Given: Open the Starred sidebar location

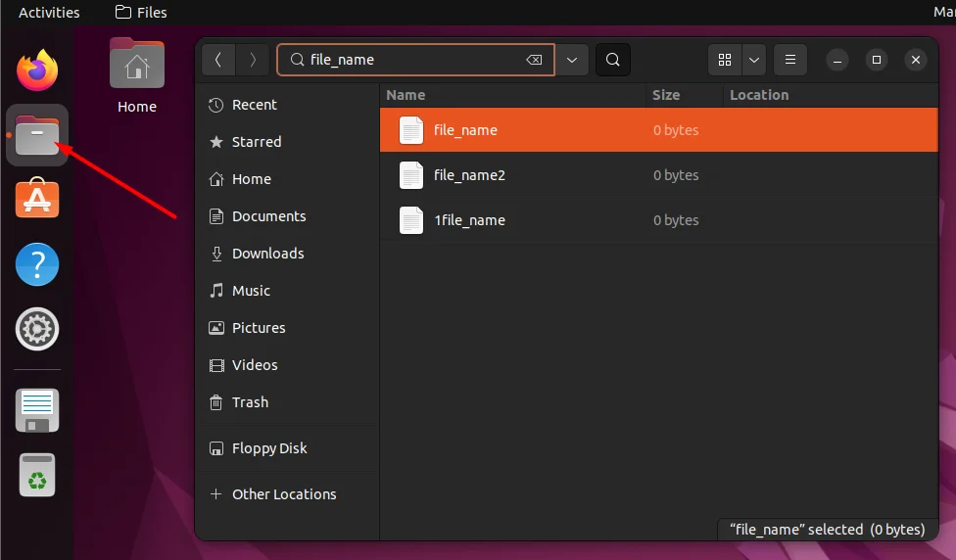Looking at the screenshot, I should [x=287, y=142].
